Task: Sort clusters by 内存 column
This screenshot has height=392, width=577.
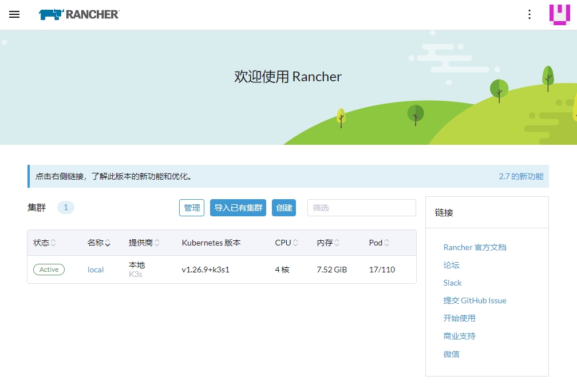Action: click(328, 243)
